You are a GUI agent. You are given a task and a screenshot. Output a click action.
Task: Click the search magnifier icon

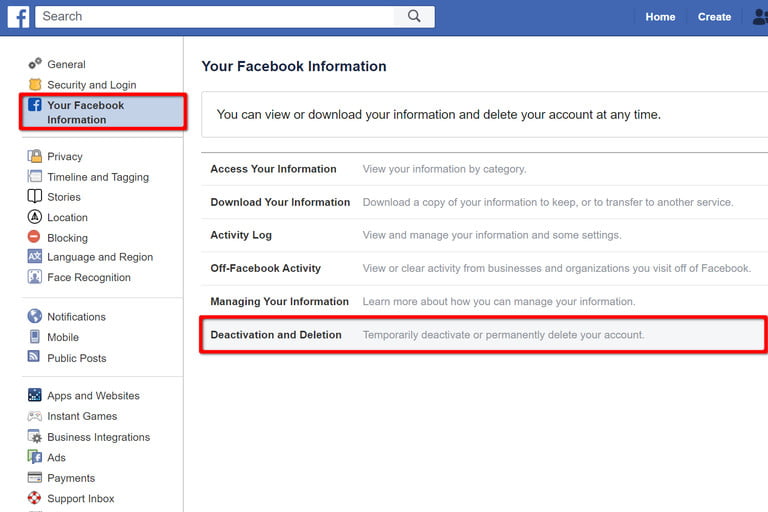click(x=414, y=16)
